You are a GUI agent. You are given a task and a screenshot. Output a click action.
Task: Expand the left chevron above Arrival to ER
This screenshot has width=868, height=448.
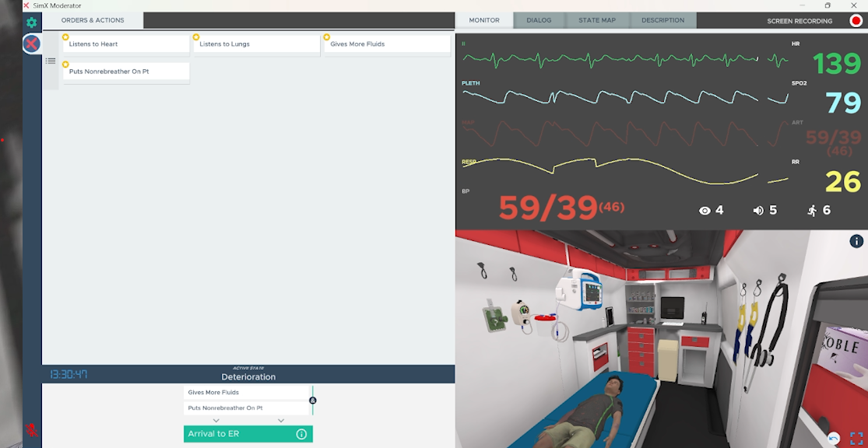click(216, 421)
